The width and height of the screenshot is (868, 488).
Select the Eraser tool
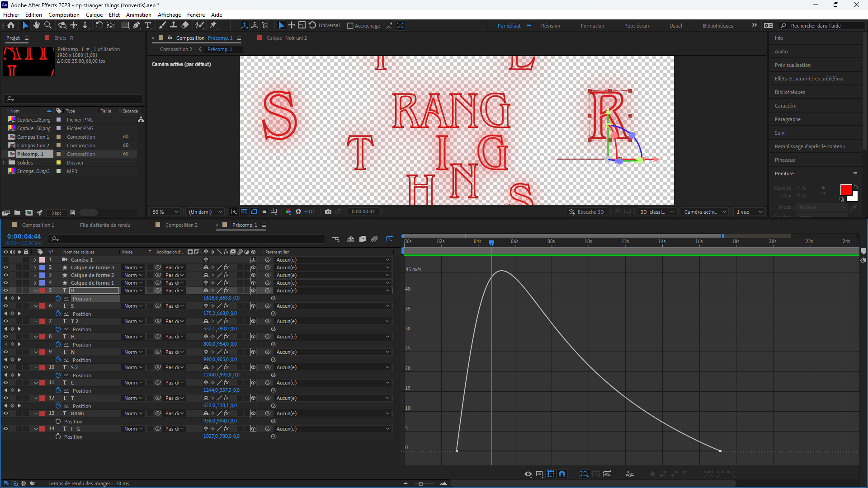click(185, 25)
